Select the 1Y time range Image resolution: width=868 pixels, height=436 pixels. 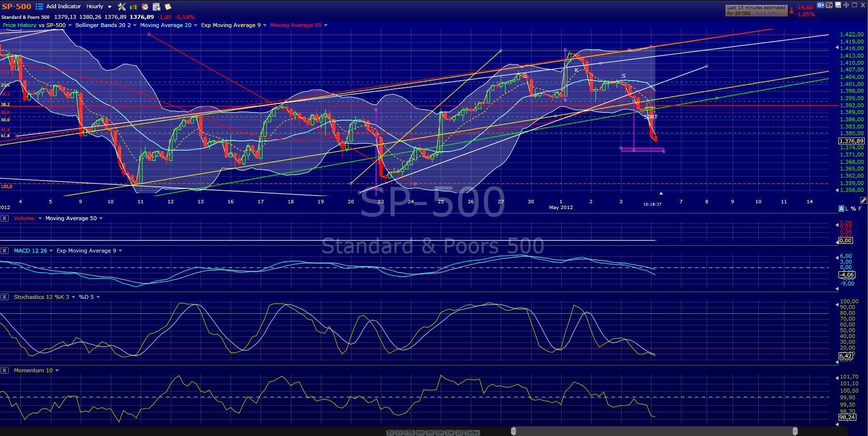(399, 432)
